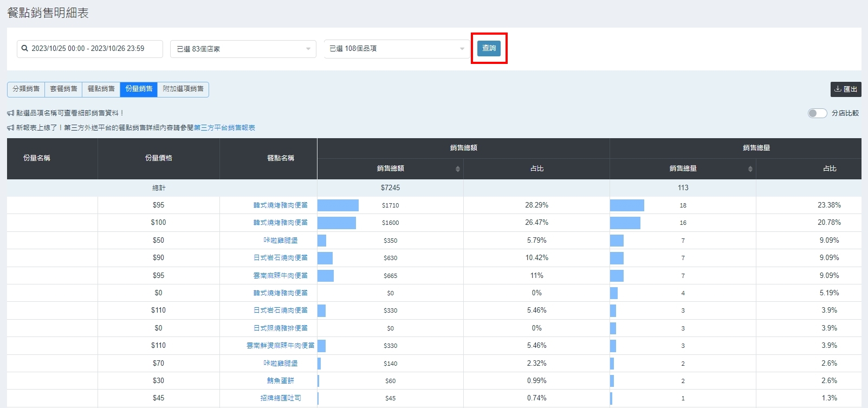868x408 pixels.
Task: Open the 第三方平台銷售報表 link
Action: (x=224, y=128)
